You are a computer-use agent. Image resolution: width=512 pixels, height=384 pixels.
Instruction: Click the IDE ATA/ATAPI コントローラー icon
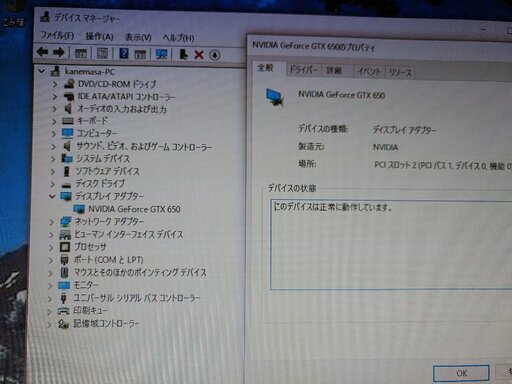[x=69, y=96]
